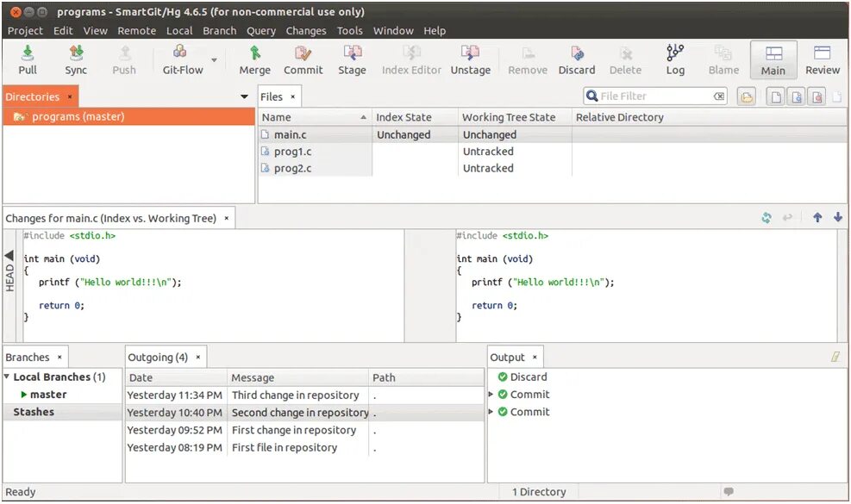Switch to the Review perspective
Viewport: 851px width, 504px height.
(x=823, y=59)
